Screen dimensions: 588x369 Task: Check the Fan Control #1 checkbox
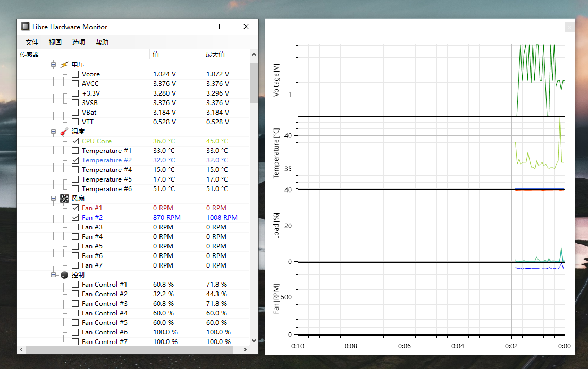75,285
